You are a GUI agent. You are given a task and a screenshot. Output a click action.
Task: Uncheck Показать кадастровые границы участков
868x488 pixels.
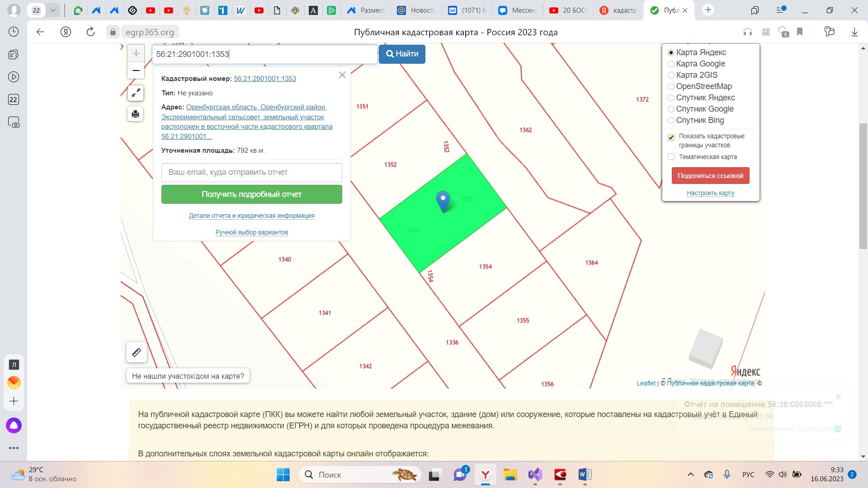[x=671, y=137]
